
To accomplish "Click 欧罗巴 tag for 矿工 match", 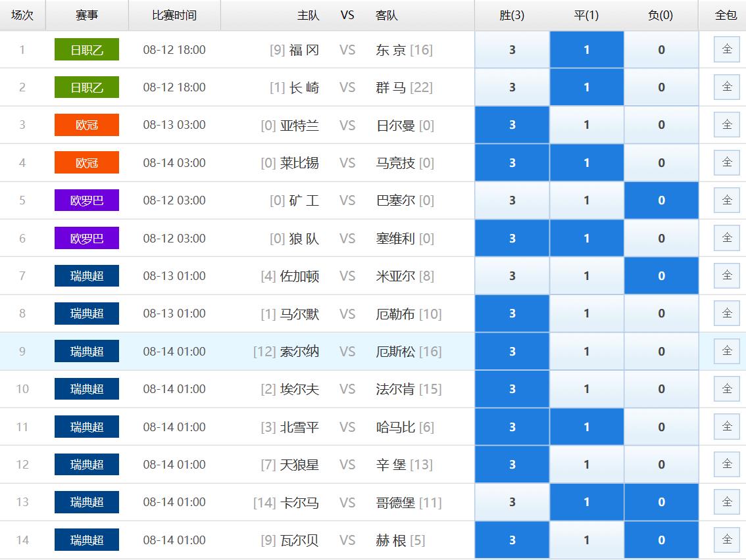I will (x=87, y=200).
